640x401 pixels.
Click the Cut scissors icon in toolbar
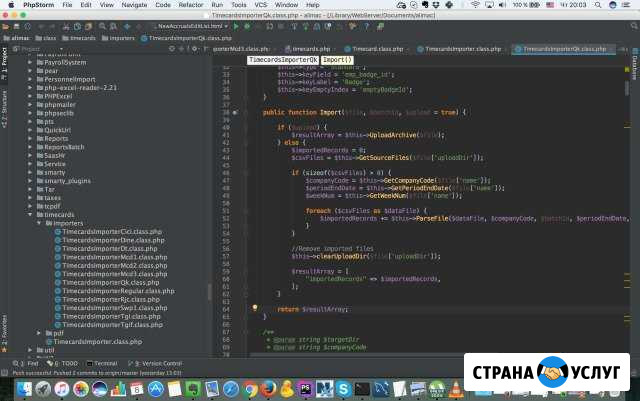tap(66, 27)
